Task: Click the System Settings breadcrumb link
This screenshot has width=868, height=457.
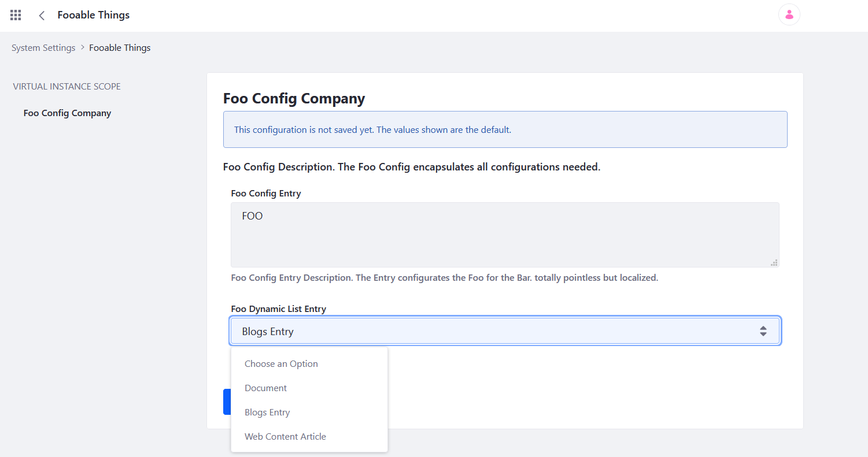Action: point(43,48)
